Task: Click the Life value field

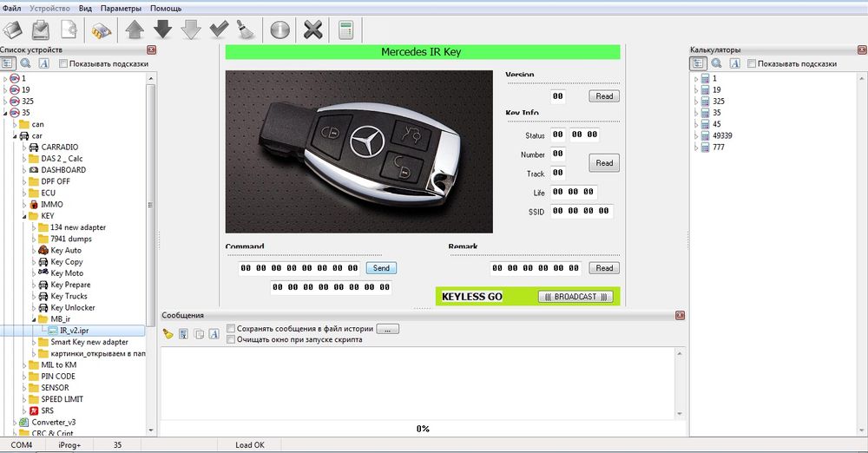Action: coord(574,192)
